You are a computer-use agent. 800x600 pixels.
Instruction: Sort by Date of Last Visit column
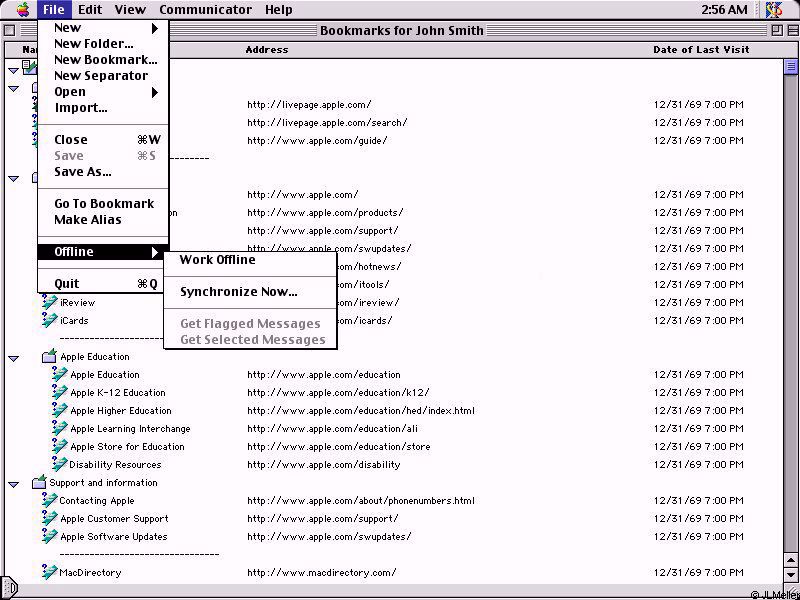click(700, 49)
